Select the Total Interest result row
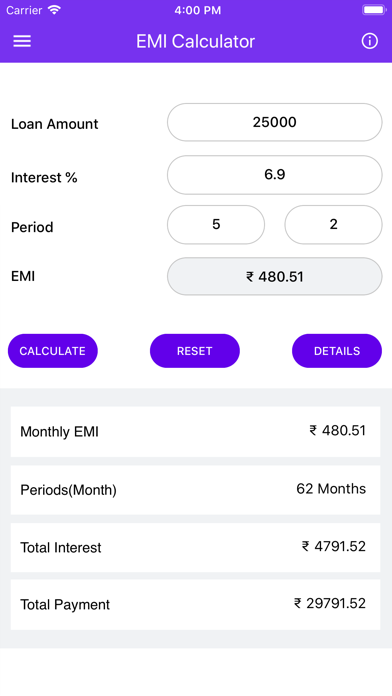This screenshot has height=696, width=392. tap(195, 547)
